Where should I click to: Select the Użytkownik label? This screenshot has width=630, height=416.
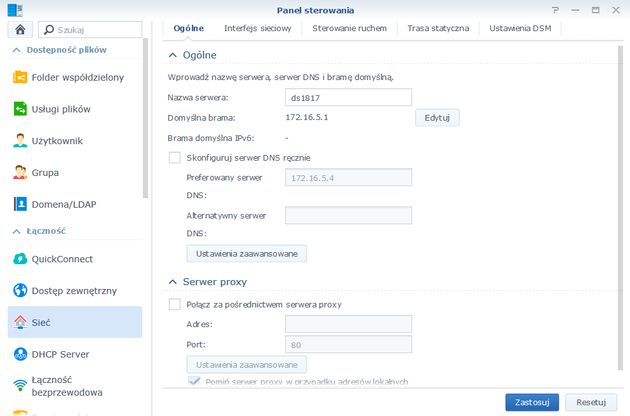tap(57, 141)
